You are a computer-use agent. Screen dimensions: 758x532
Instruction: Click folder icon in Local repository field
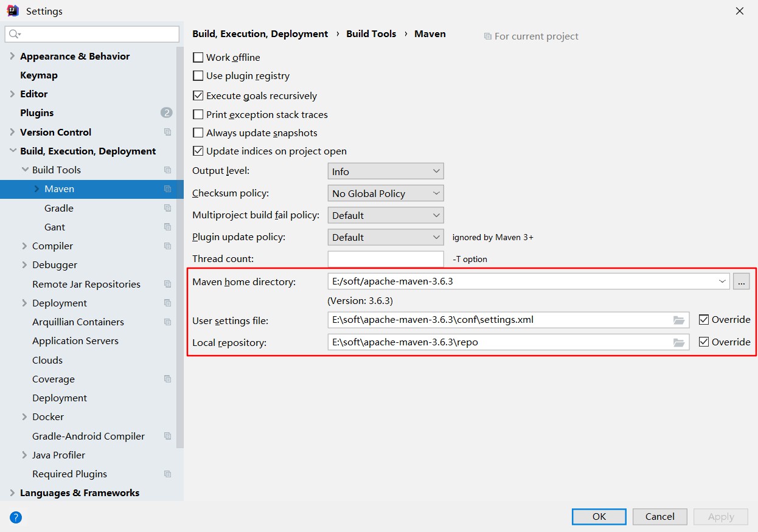[x=679, y=342]
